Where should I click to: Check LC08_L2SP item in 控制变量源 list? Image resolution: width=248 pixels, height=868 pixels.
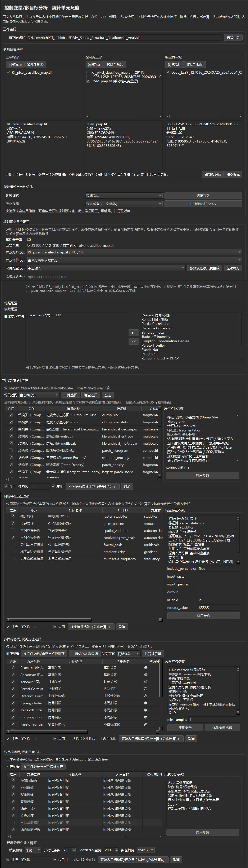88,77
